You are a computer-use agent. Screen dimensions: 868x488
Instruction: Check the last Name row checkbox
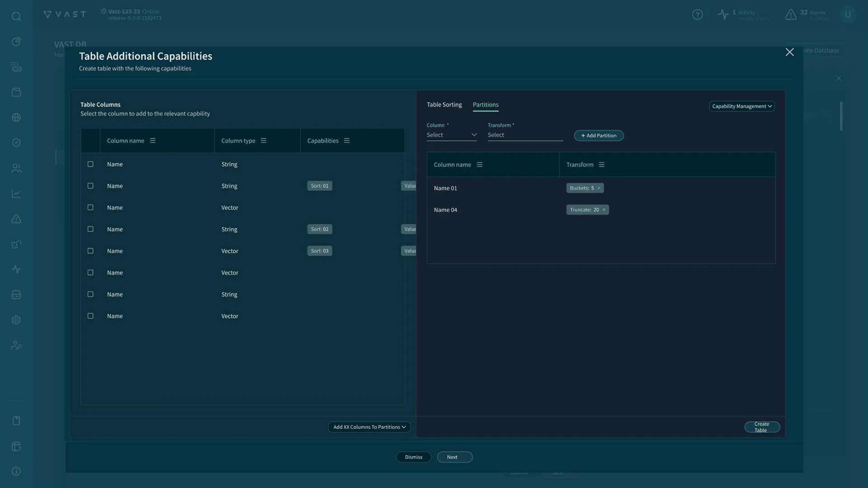tap(90, 316)
